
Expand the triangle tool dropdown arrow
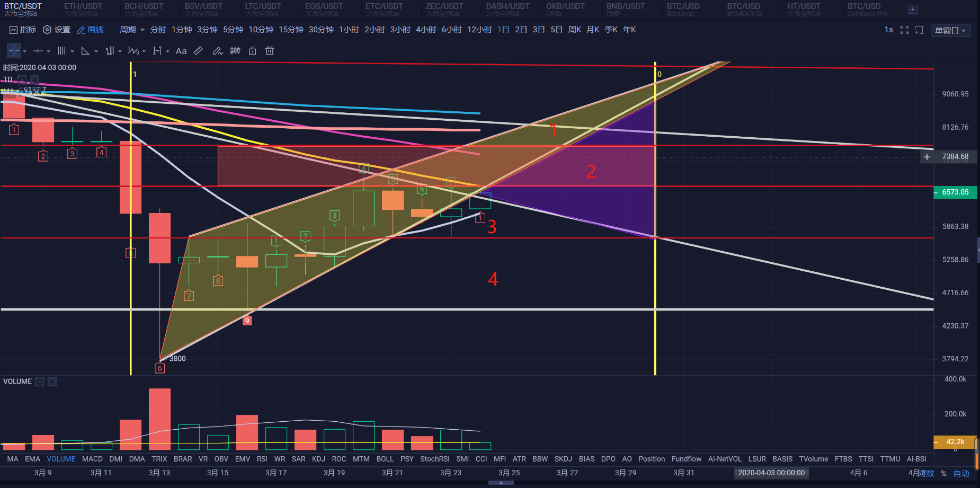[x=96, y=51]
